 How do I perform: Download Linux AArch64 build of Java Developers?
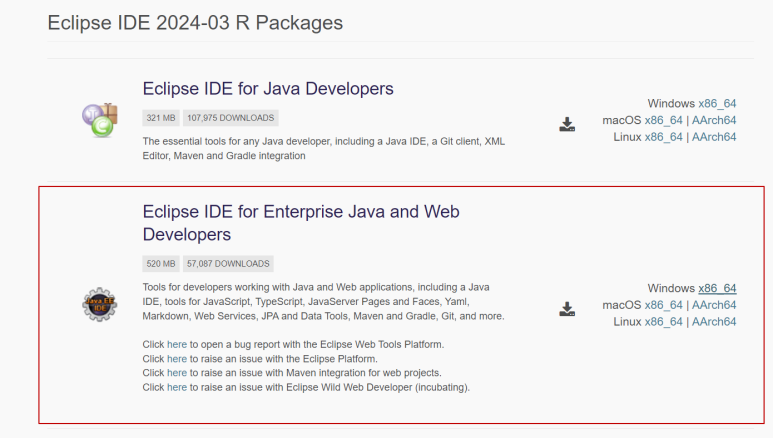tap(714, 137)
